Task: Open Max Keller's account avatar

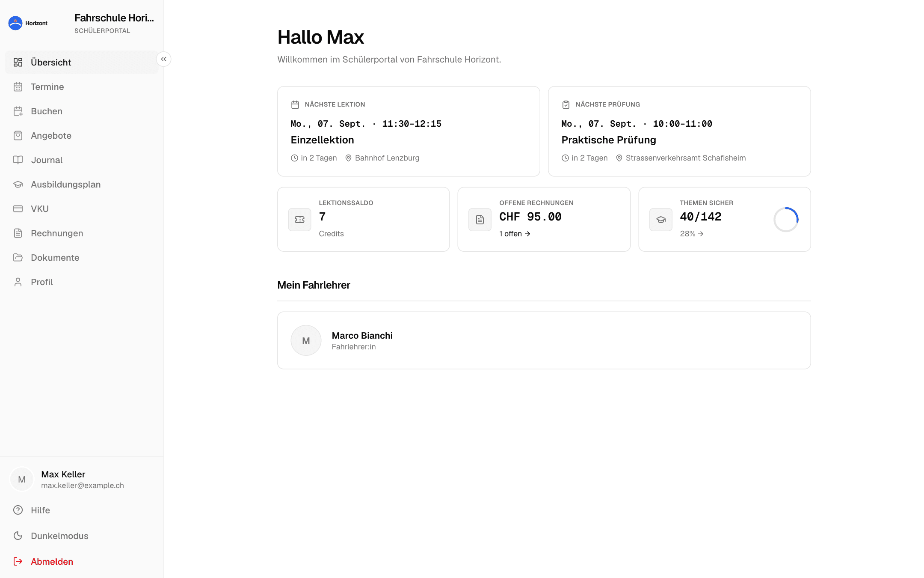Action: click(x=22, y=480)
